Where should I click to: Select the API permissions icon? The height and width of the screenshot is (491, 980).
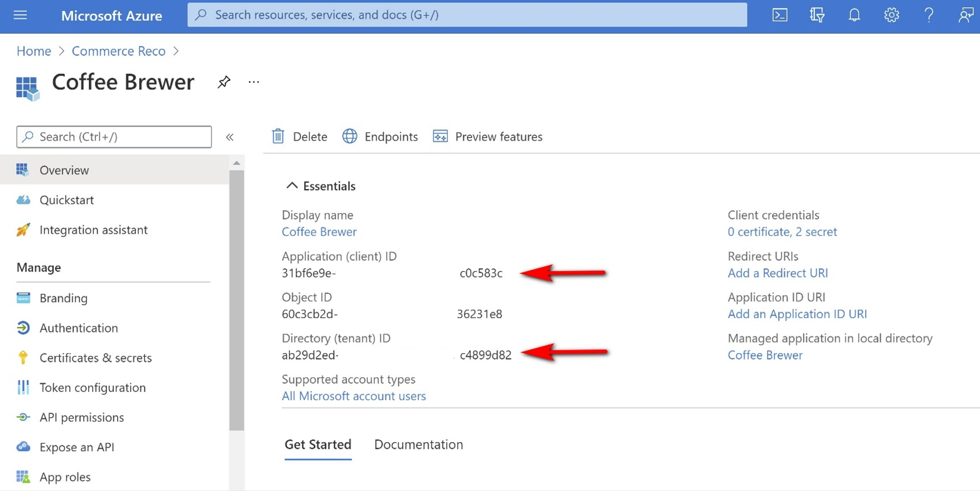coord(22,416)
